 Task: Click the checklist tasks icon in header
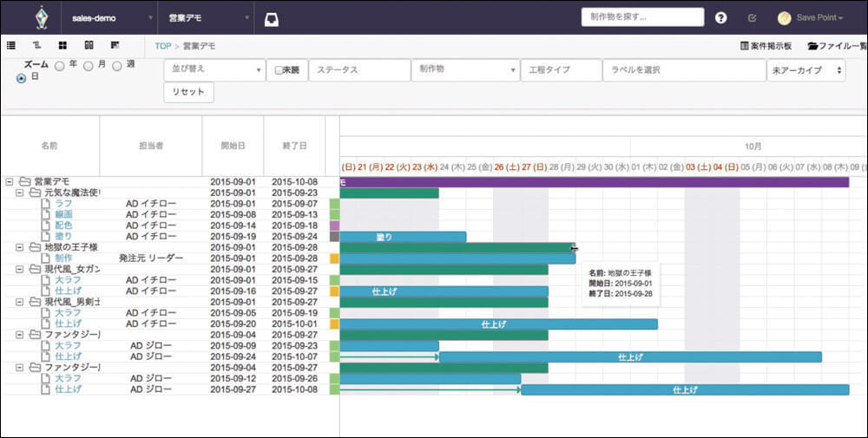tap(752, 17)
